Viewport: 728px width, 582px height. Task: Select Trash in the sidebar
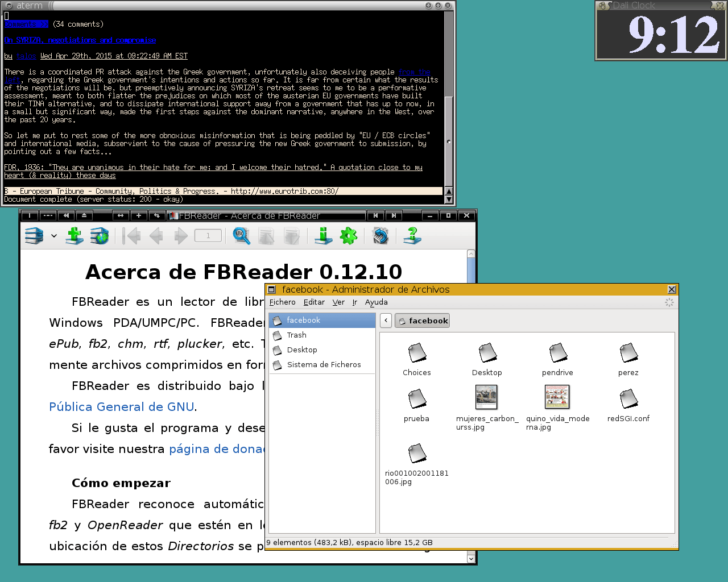296,335
